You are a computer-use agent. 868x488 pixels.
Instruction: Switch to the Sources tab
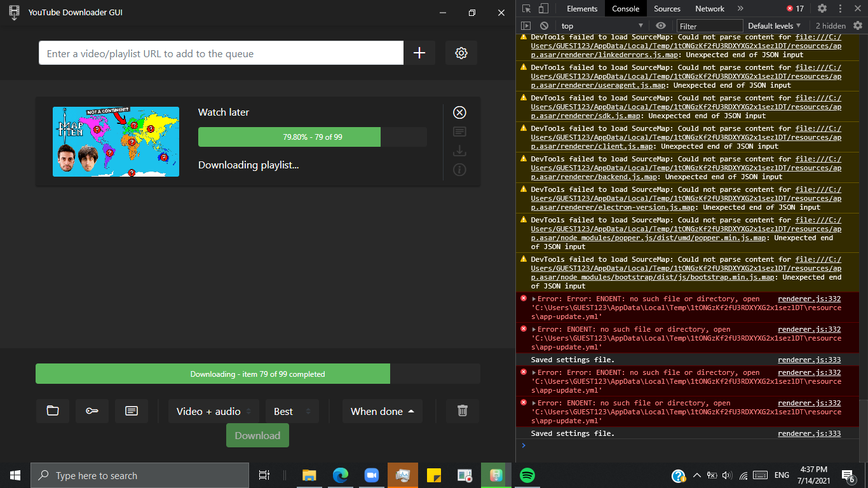coord(667,8)
